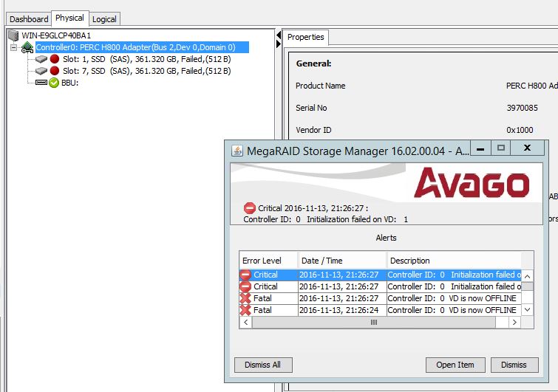The width and height of the screenshot is (558, 392).
Task: Switch to the Logical tab
Action: 104,19
